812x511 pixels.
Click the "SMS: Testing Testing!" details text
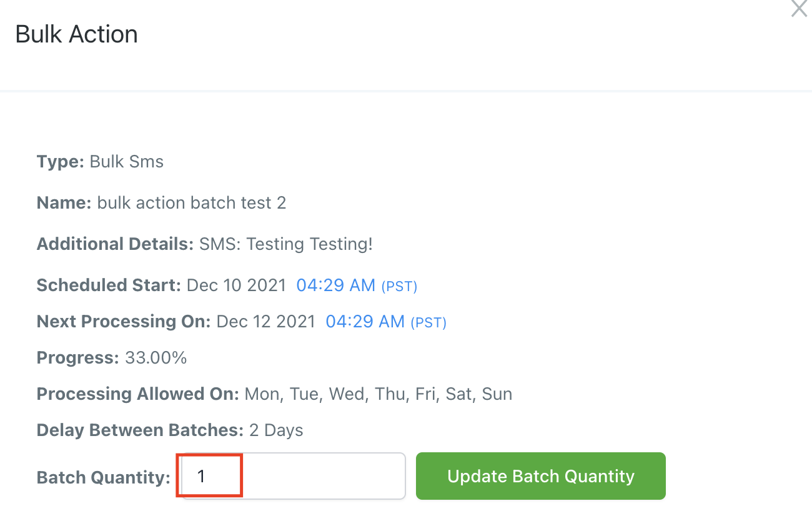(x=286, y=244)
